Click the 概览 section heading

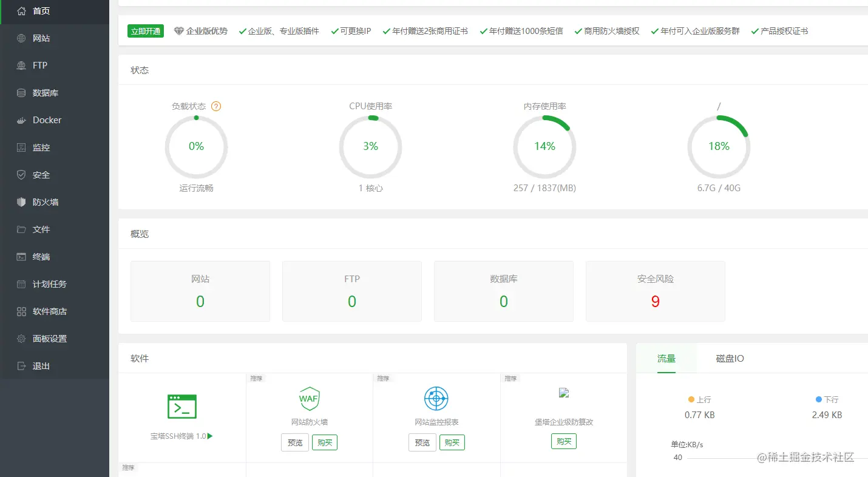pyautogui.click(x=140, y=234)
